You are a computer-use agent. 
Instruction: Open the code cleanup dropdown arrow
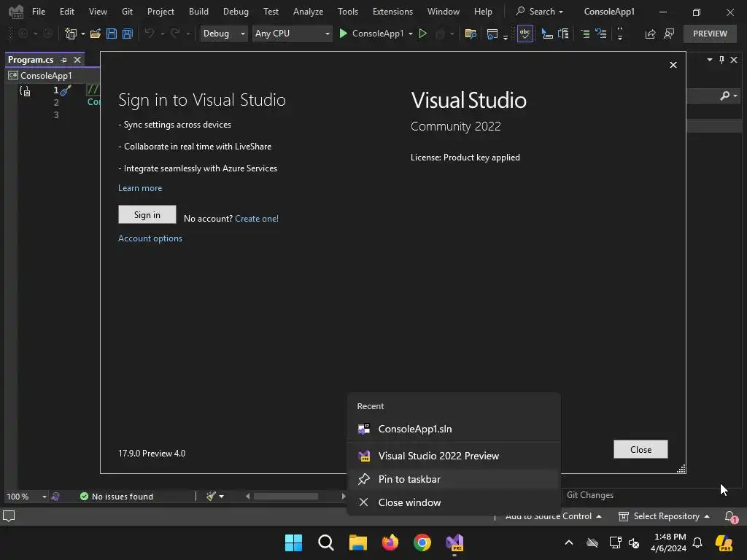[222, 496]
